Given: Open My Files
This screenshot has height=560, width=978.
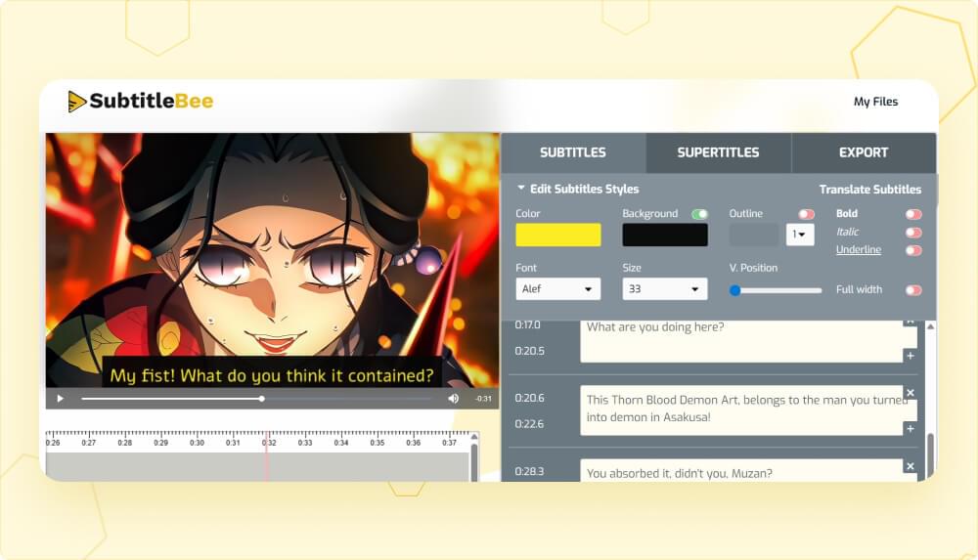Looking at the screenshot, I should [875, 102].
